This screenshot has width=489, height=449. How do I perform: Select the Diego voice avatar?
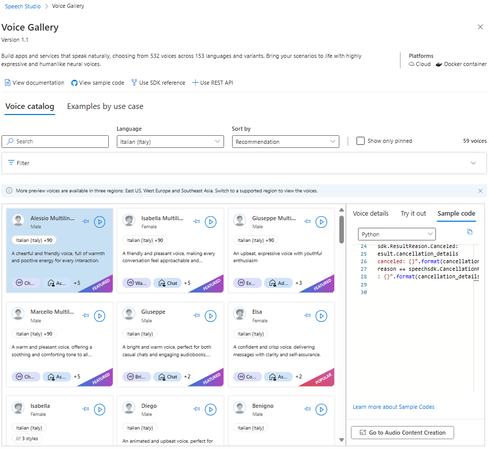click(x=129, y=408)
